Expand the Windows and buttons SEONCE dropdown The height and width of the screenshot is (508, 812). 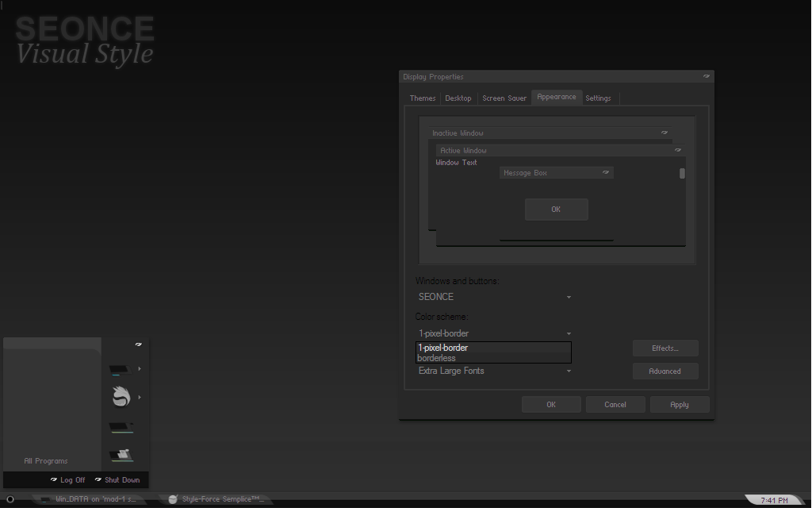493,297
